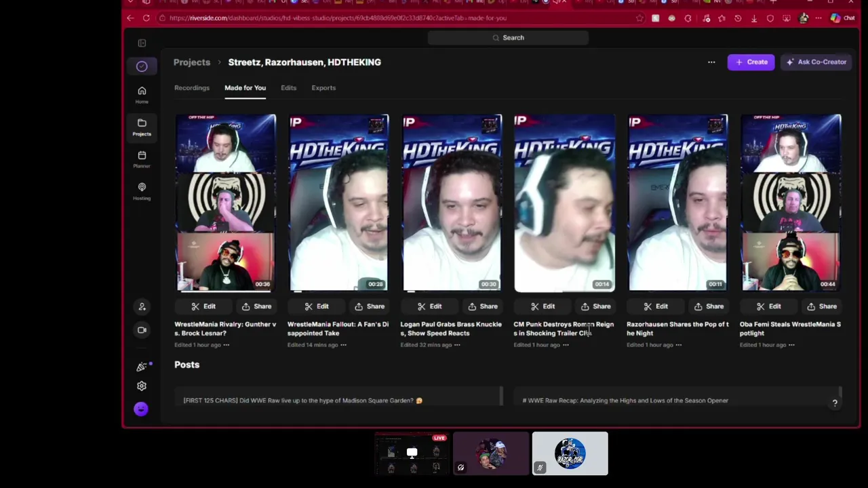
Task: Select the LIVE screen-share tile
Action: [x=412, y=453]
